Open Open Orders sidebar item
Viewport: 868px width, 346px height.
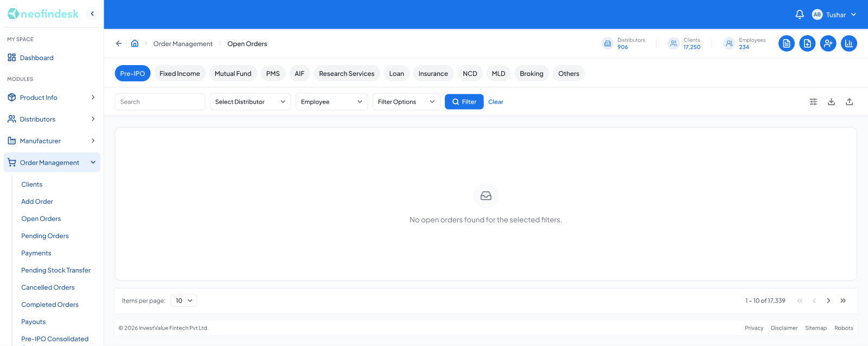click(41, 219)
